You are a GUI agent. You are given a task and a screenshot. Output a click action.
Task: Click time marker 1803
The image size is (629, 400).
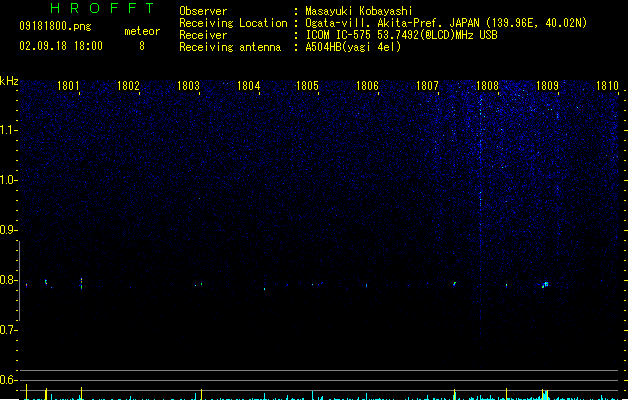(188, 86)
